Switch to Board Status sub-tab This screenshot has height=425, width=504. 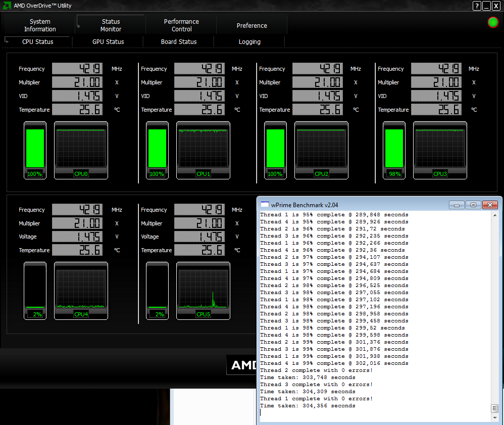pyautogui.click(x=179, y=42)
